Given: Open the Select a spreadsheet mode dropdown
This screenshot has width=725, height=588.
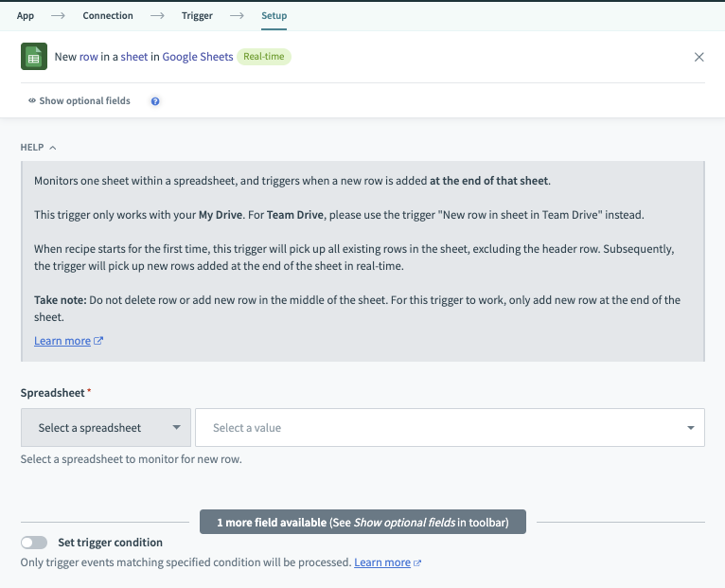Looking at the screenshot, I should click(106, 428).
